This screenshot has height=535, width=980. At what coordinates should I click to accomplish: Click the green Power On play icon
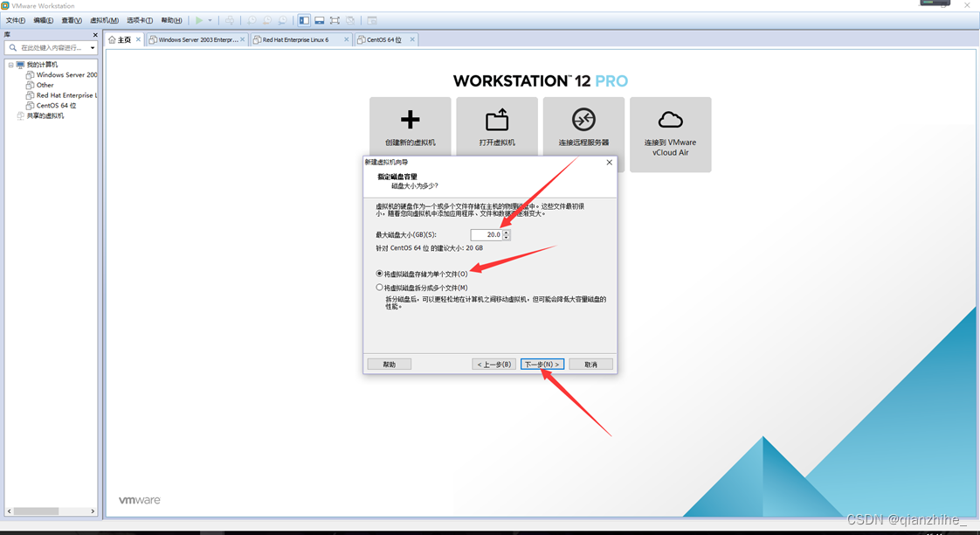click(199, 20)
